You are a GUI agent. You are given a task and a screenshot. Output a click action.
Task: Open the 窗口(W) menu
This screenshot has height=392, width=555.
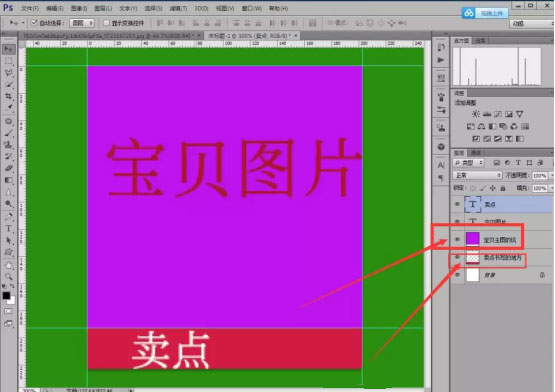(252, 8)
